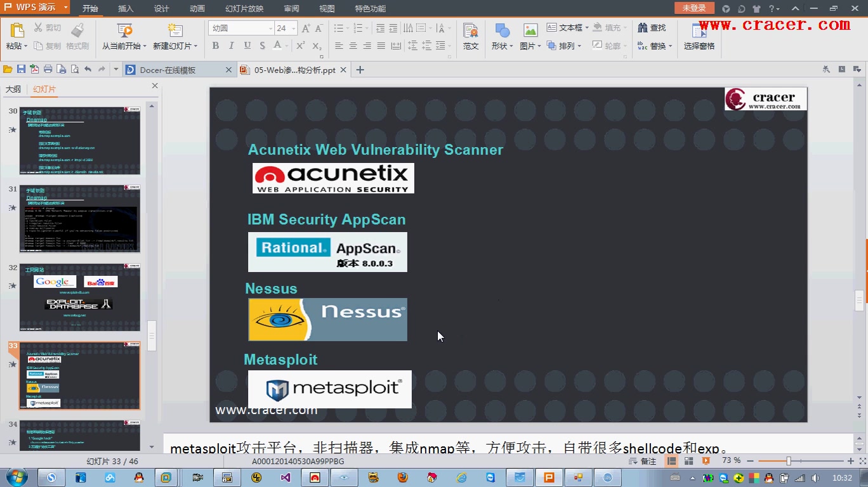Viewport: 868px width, 487px height.
Task: Click the font color A swatch
Action: click(x=277, y=46)
